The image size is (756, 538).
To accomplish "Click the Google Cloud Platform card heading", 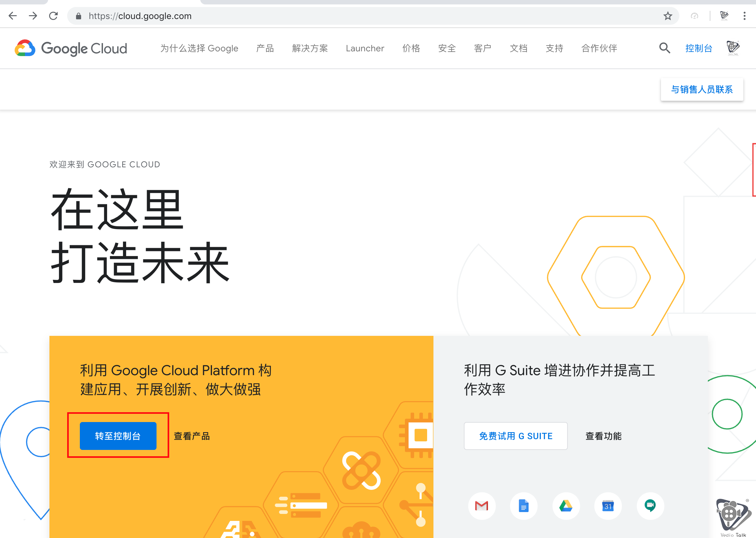I will tap(176, 380).
